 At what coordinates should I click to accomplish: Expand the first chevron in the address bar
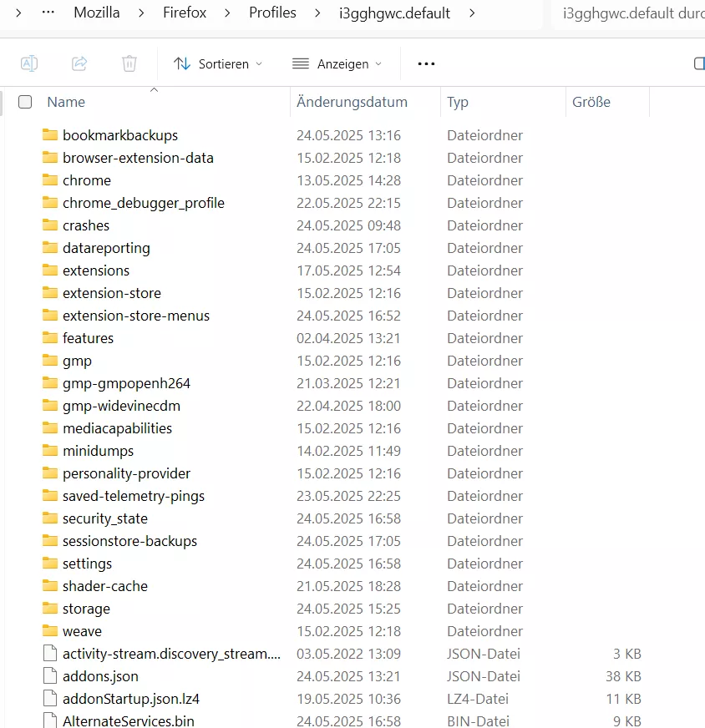coord(18,13)
